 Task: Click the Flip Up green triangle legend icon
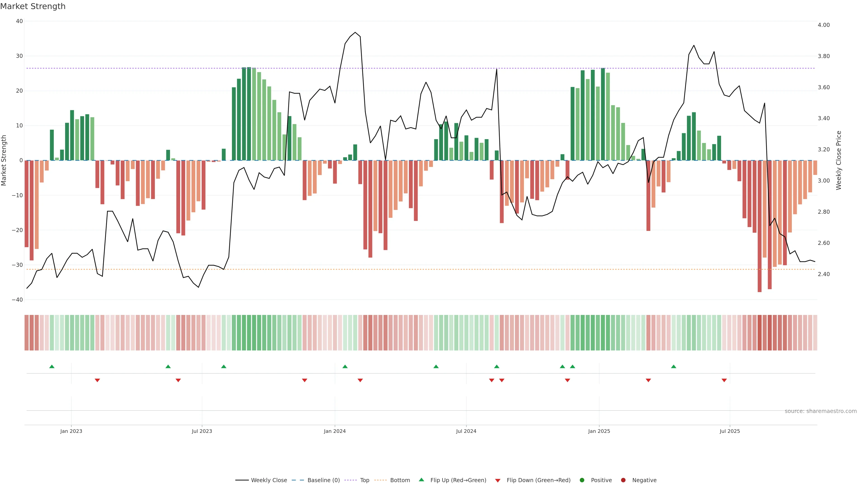pyautogui.click(x=421, y=480)
